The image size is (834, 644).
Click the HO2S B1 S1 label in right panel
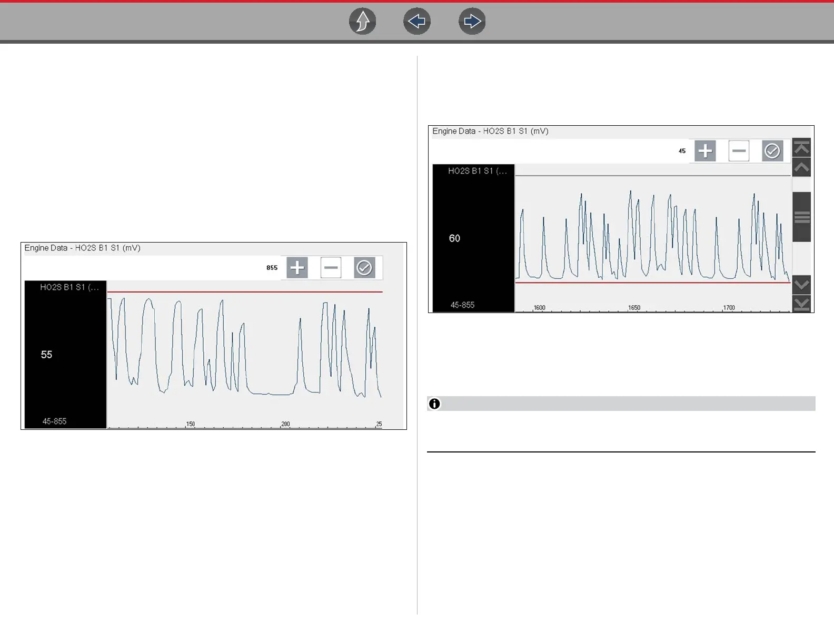coord(478,170)
